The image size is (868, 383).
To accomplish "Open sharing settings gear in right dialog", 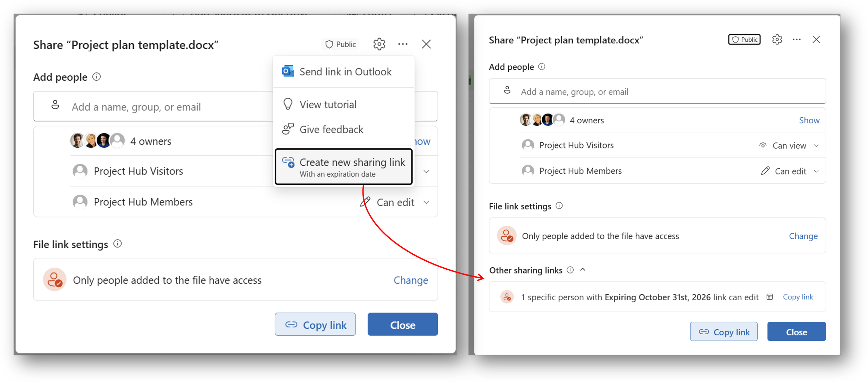I will (x=777, y=40).
